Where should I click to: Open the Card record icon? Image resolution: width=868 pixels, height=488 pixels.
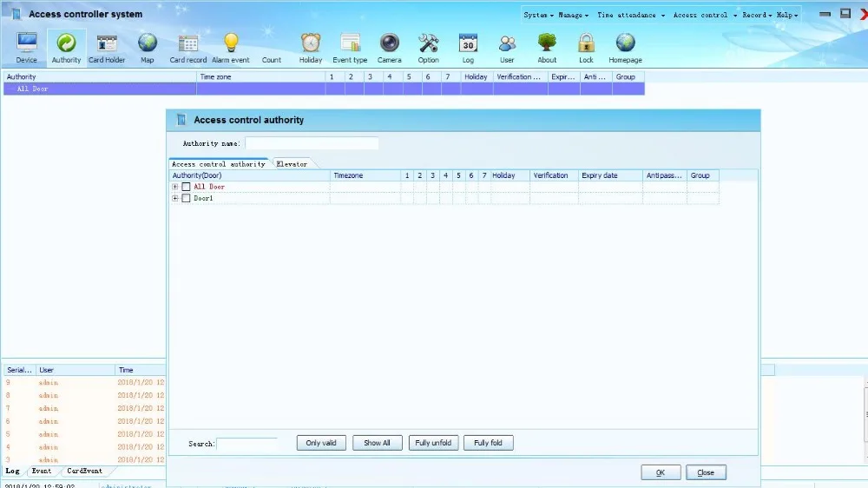(188, 48)
